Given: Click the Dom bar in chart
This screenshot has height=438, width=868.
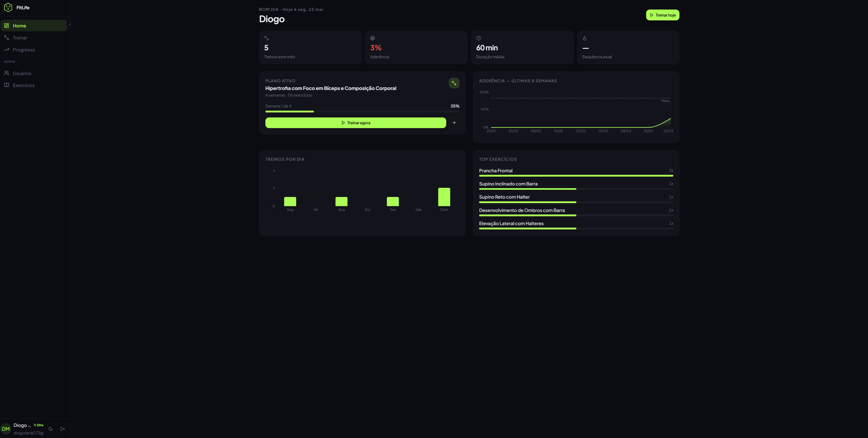Looking at the screenshot, I should (x=444, y=197).
